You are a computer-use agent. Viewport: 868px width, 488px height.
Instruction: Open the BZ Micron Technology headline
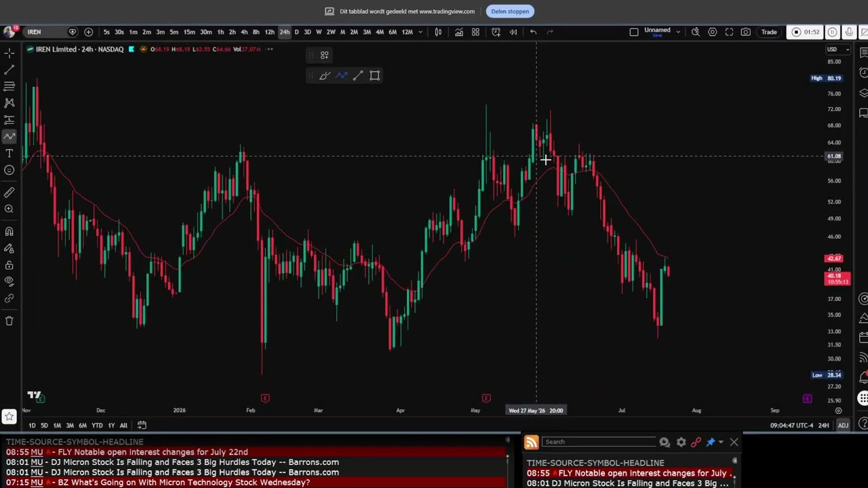158,483
